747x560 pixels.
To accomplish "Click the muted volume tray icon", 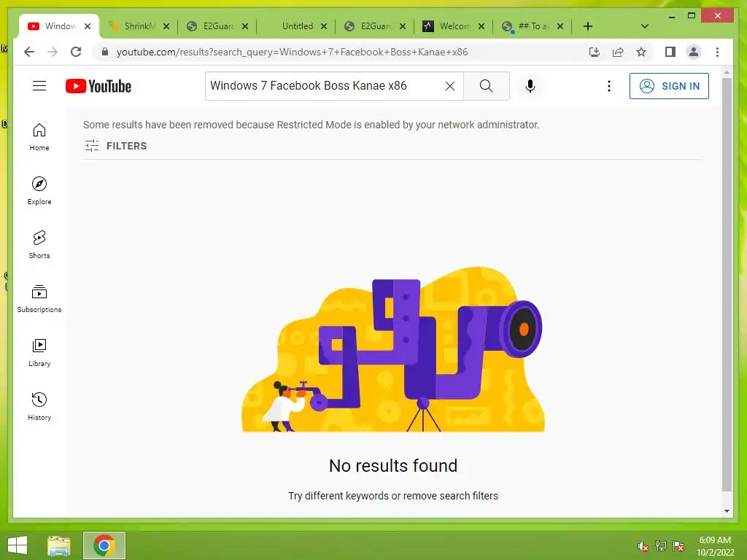I will click(643, 546).
